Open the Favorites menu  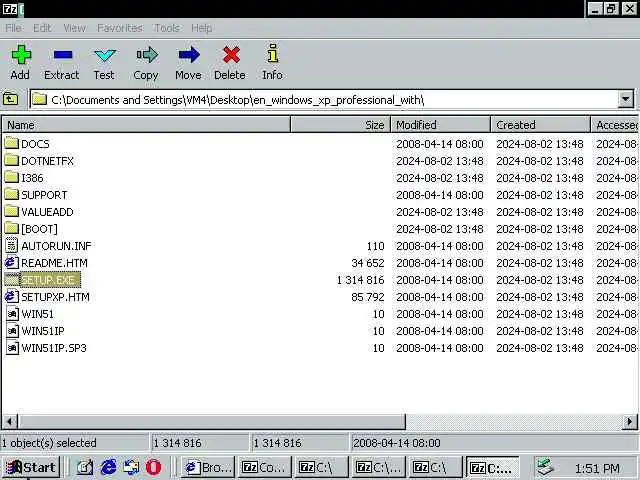120,28
